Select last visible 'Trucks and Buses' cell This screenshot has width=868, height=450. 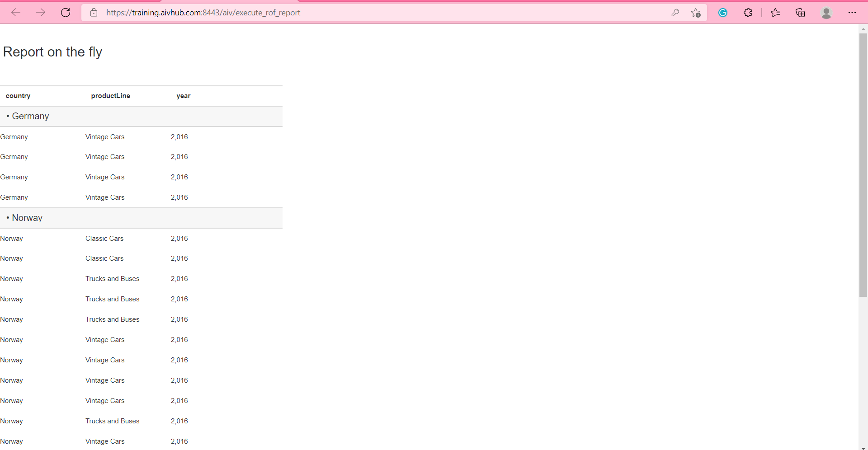(x=113, y=421)
